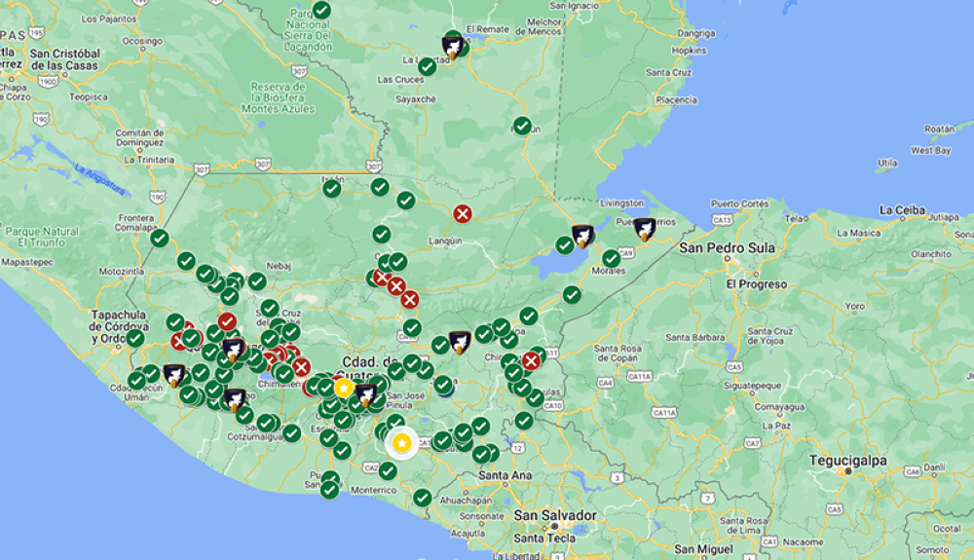The image size is (974, 560).
Task: Open the red checkmark marker in western highlands
Action: (227, 321)
